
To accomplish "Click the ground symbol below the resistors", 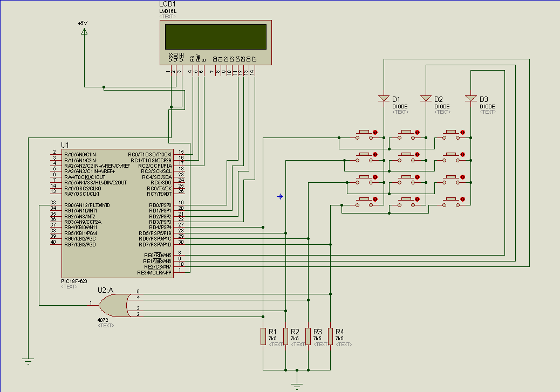I will click(297, 386).
